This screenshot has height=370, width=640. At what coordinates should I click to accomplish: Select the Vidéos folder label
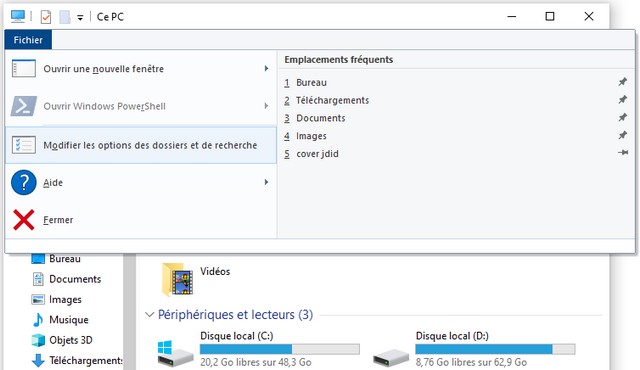click(x=215, y=271)
